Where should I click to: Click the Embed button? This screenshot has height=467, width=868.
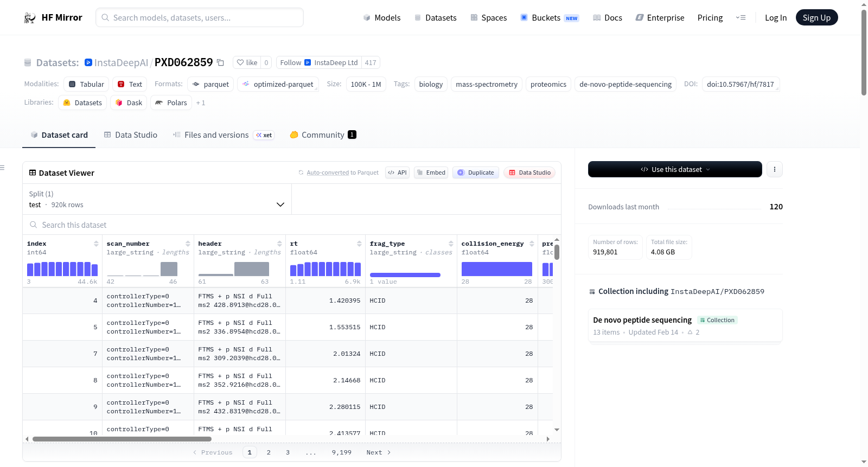[431, 172]
